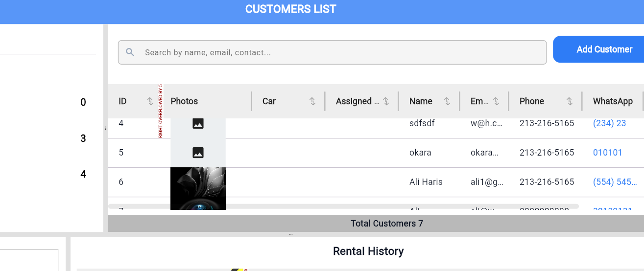Select the okara customer row name

[420, 153]
